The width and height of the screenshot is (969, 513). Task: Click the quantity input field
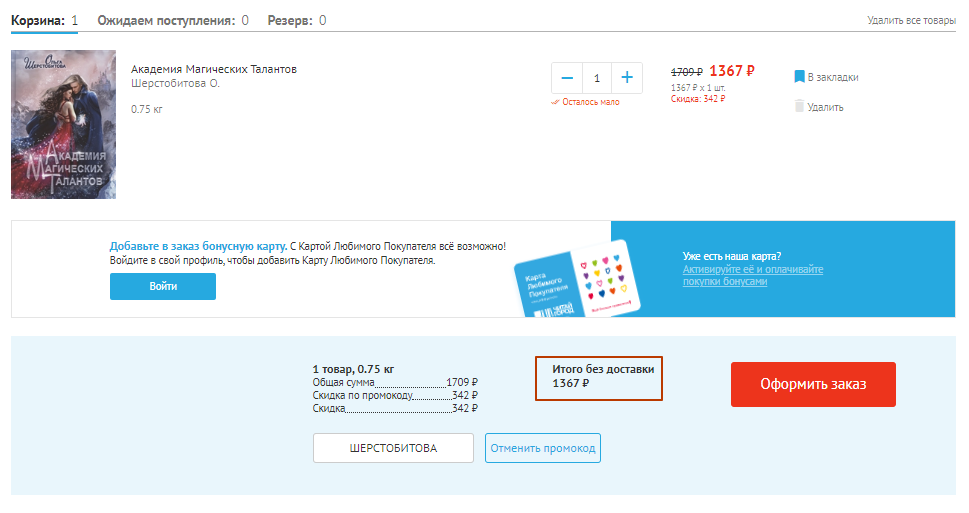coord(597,78)
